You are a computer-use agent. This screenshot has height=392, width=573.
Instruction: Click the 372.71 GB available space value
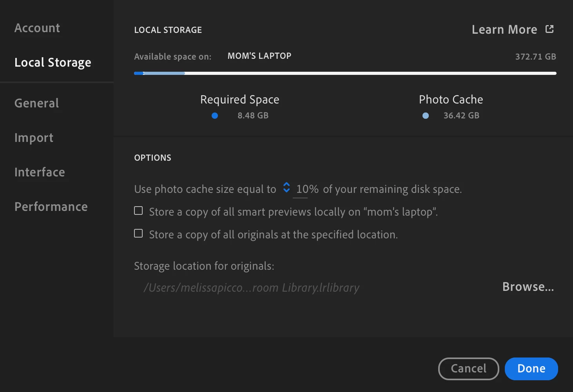click(x=535, y=56)
